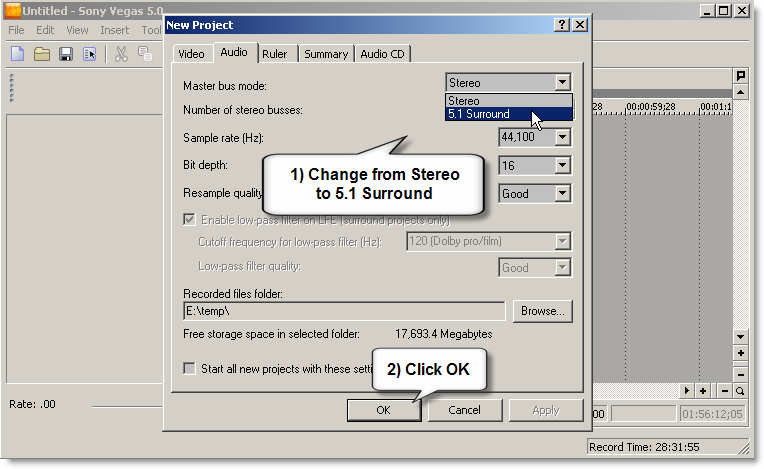Click the Browse... button
Image resolution: width=764 pixels, height=469 pixels.
[x=542, y=311]
